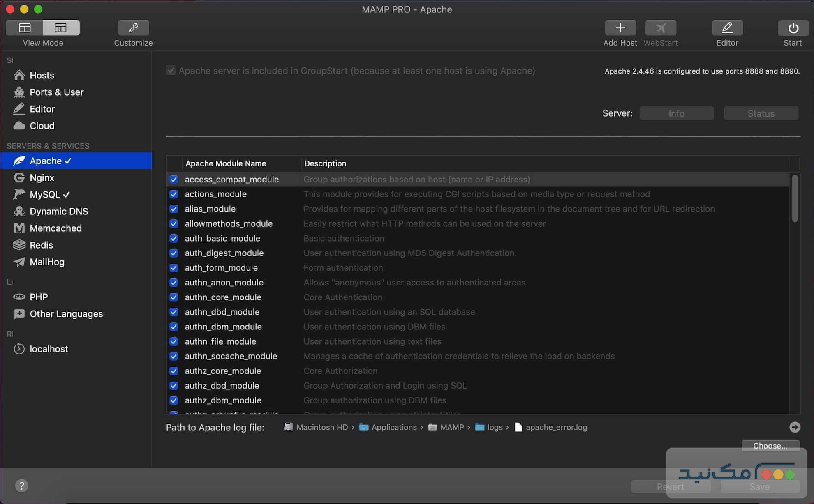Open the Hosts sidebar item
Image resolution: width=814 pixels, height=504 pixels.
click(42, 76)
